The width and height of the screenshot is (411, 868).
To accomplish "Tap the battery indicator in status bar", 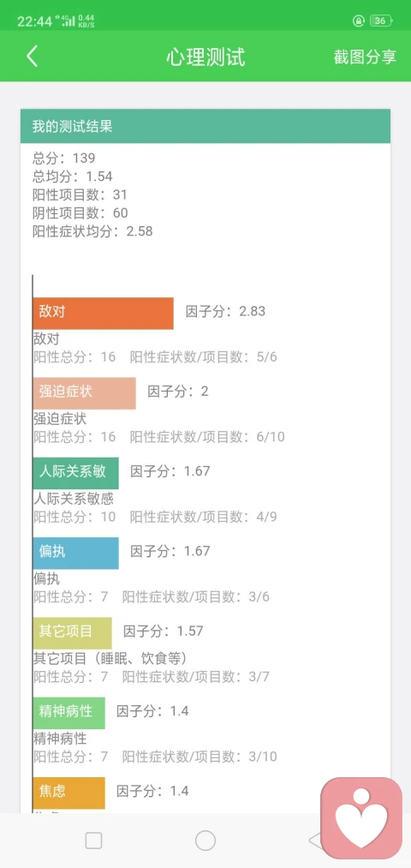I will [x=380, y=21].
